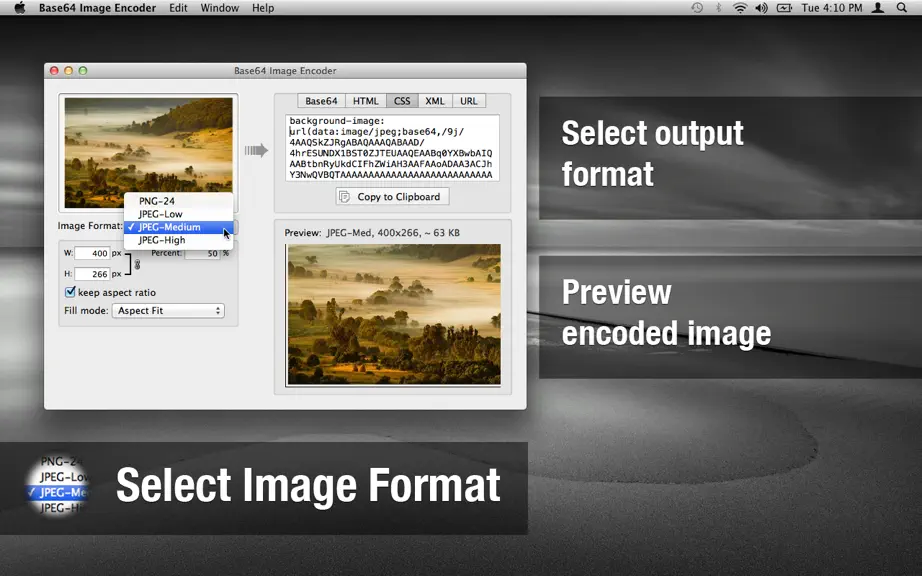Select the URL output tab
This screenshot has height=576, width=922.
469,101
